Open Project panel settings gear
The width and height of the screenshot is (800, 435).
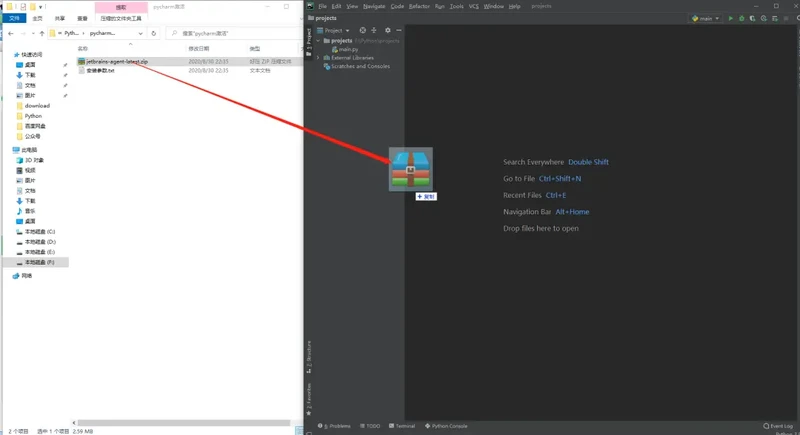coord(388,30)
